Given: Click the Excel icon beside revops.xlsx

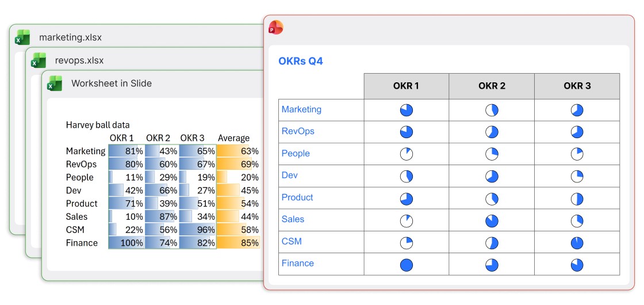Looking at the screenshot, I should pos(39,60).
